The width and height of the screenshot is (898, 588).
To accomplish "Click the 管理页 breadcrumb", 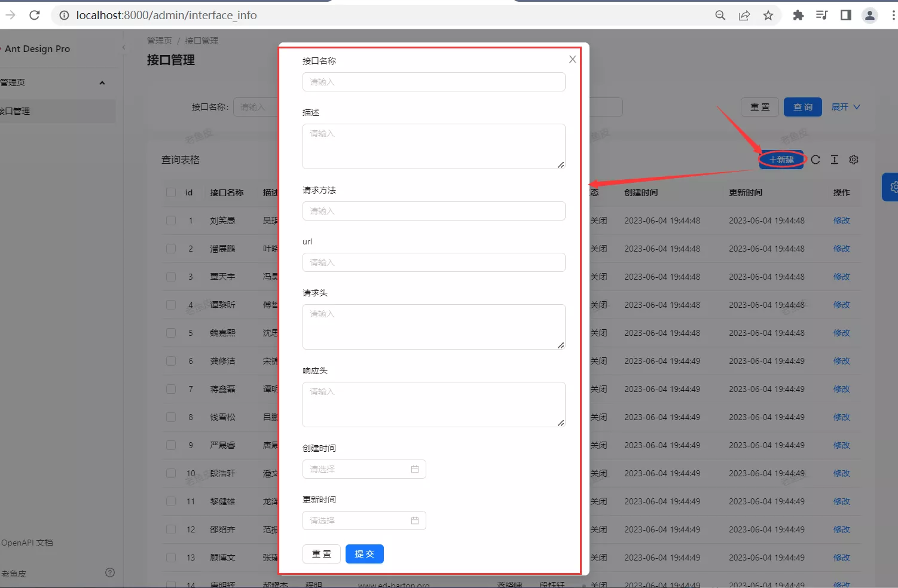I will [160, 41].
